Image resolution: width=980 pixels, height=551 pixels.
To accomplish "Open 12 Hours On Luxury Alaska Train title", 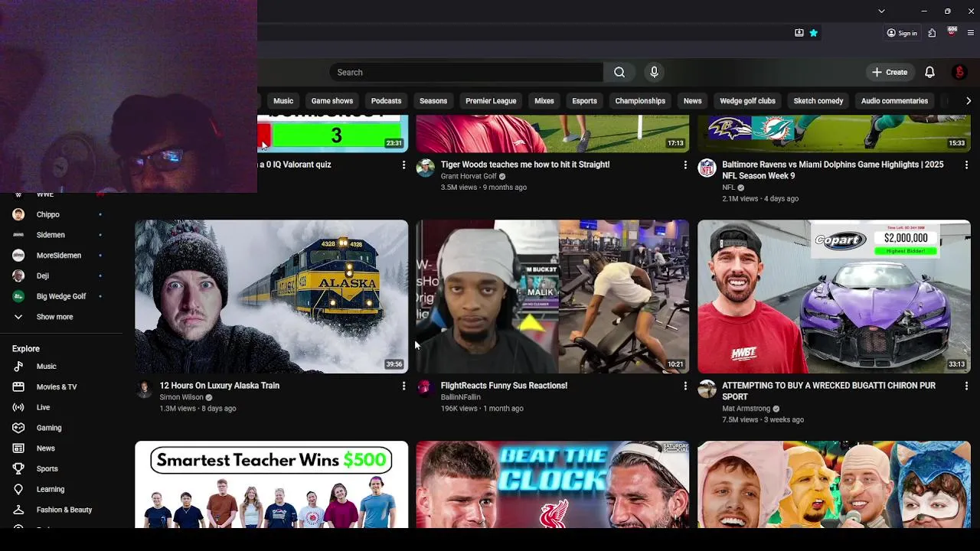I will pos(220,386).
